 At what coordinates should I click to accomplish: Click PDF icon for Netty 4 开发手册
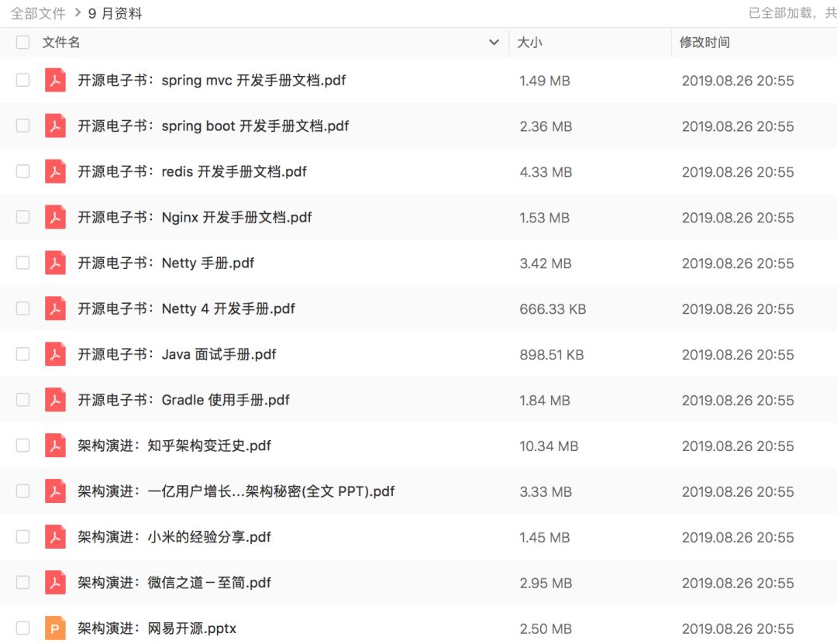(55, 308)
